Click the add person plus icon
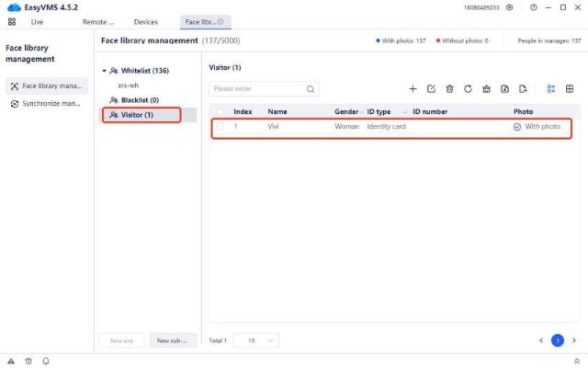 (413, 89)
